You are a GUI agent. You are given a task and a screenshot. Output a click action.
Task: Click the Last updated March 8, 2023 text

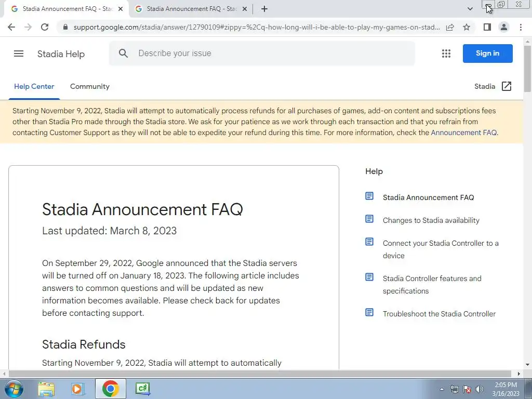click(109, 231)
